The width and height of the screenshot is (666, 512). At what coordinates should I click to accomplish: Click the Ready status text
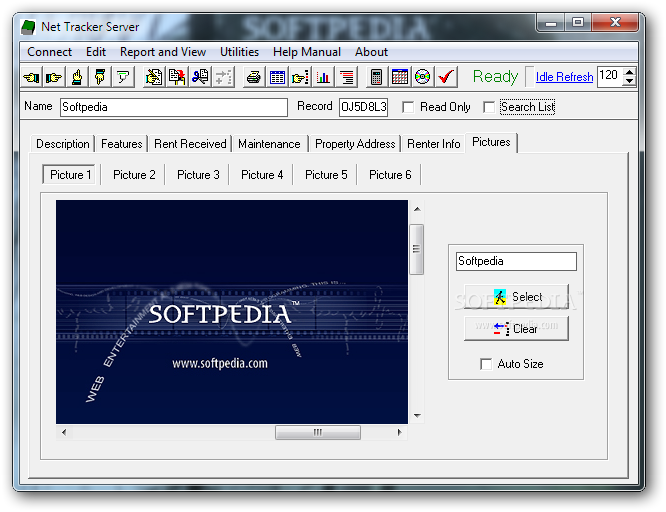click(495, 77)
